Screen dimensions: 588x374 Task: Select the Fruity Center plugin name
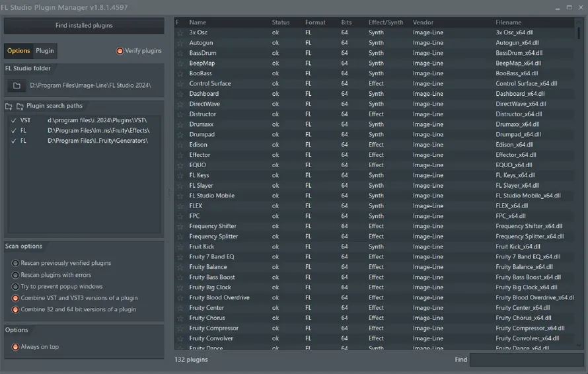(x=206, y=308)
